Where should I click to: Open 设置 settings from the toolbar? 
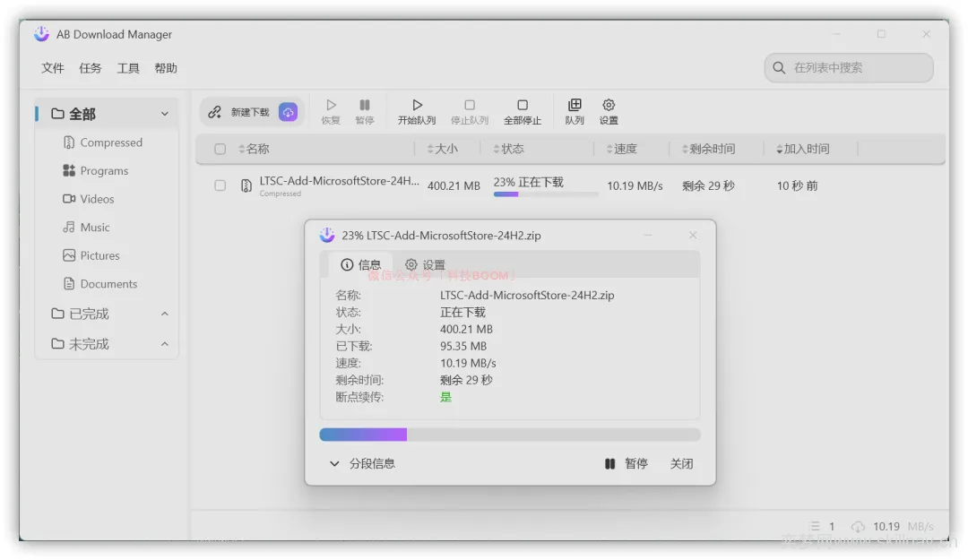[x=609, y=112]
